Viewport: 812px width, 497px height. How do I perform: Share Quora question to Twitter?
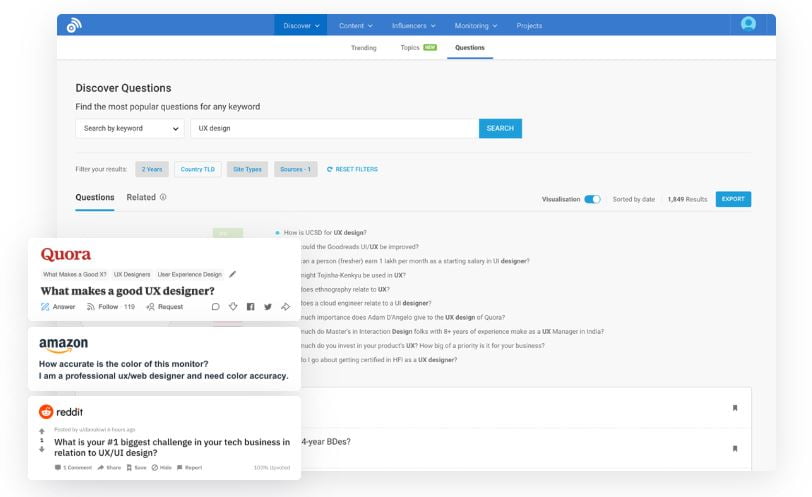tap(268, 307)
